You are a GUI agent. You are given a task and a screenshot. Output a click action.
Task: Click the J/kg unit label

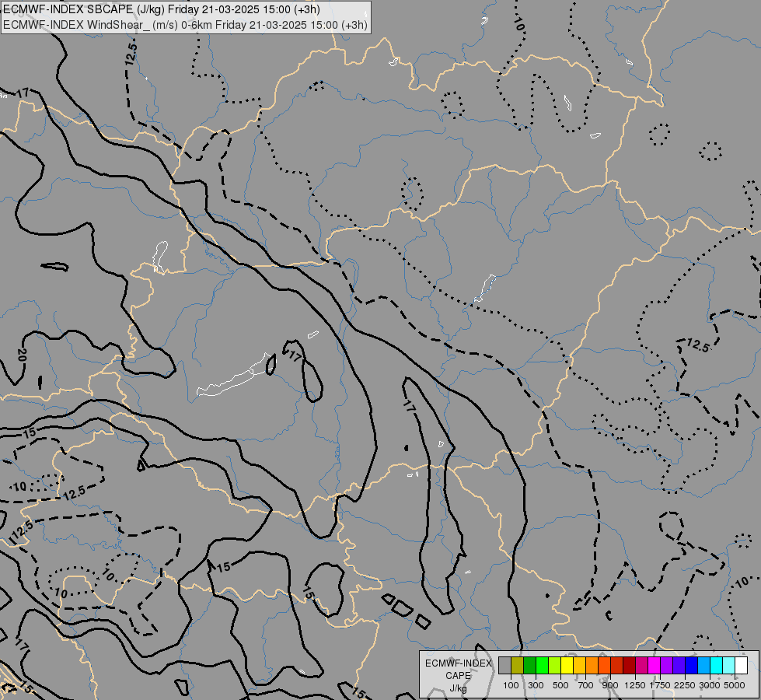pos(458,688)
